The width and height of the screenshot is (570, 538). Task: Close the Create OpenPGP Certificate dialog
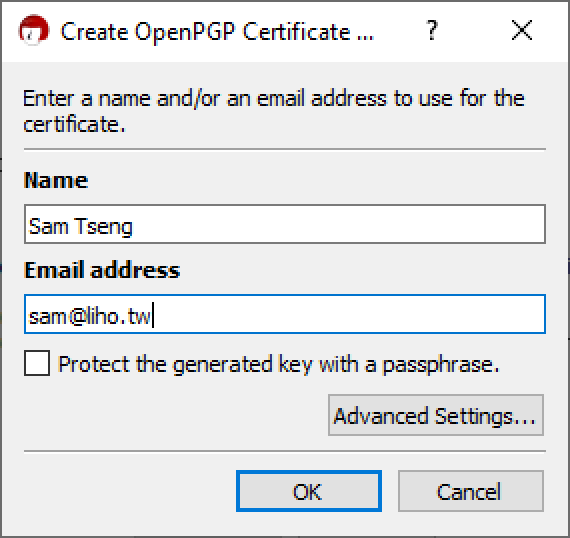(x=522, y=30)
